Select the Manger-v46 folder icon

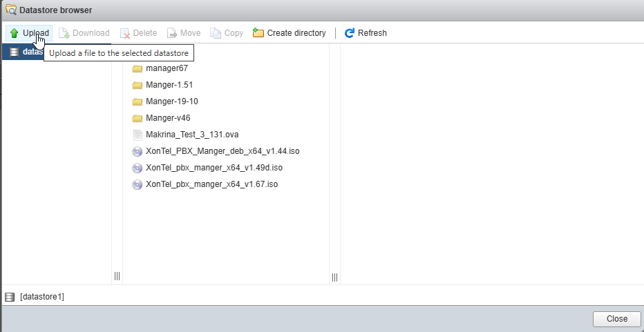[137, 118]
